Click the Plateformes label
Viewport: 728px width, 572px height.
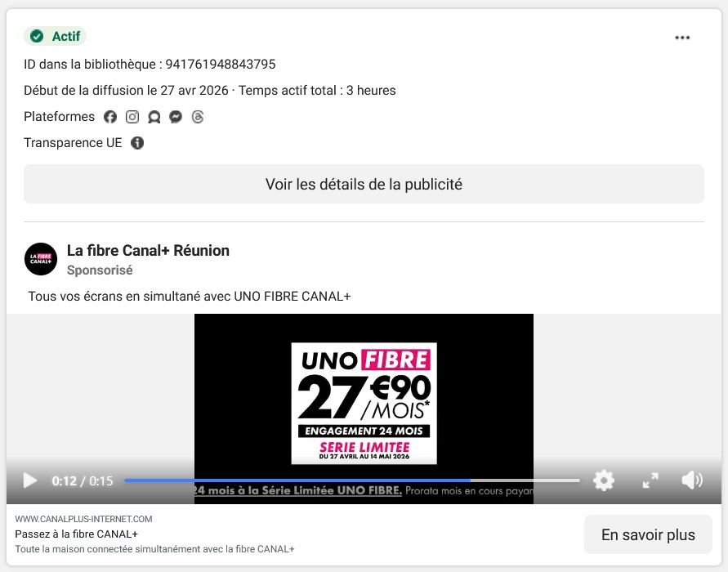[59, 117]
